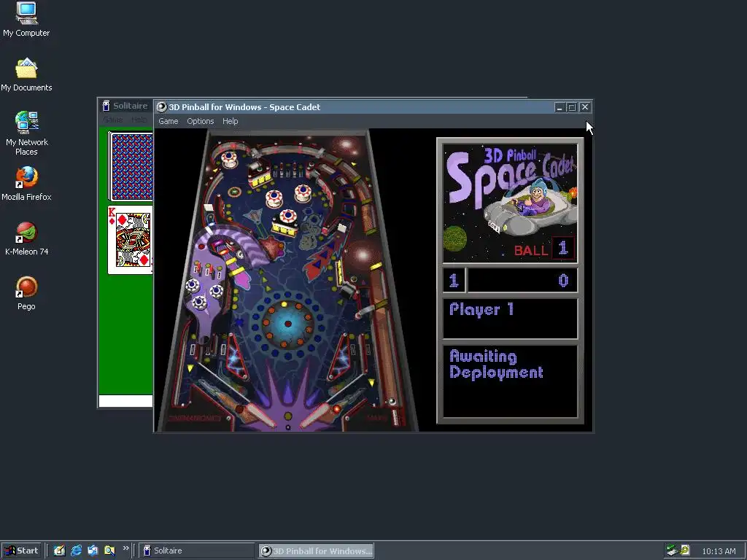
Task: Click the BALL 1 indicator
Action: [x=544, y=249]
